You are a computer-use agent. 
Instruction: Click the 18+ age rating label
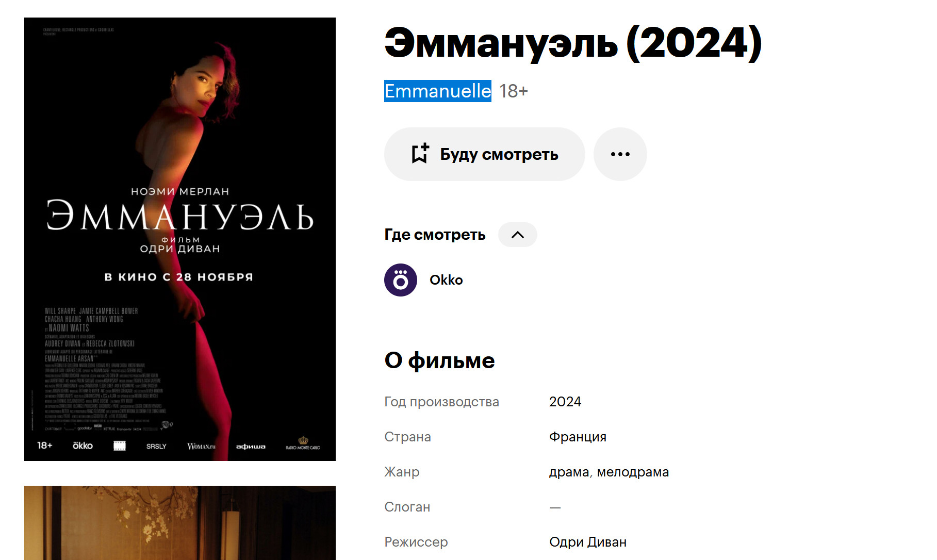pyautogui.click(x=514, y=91)
